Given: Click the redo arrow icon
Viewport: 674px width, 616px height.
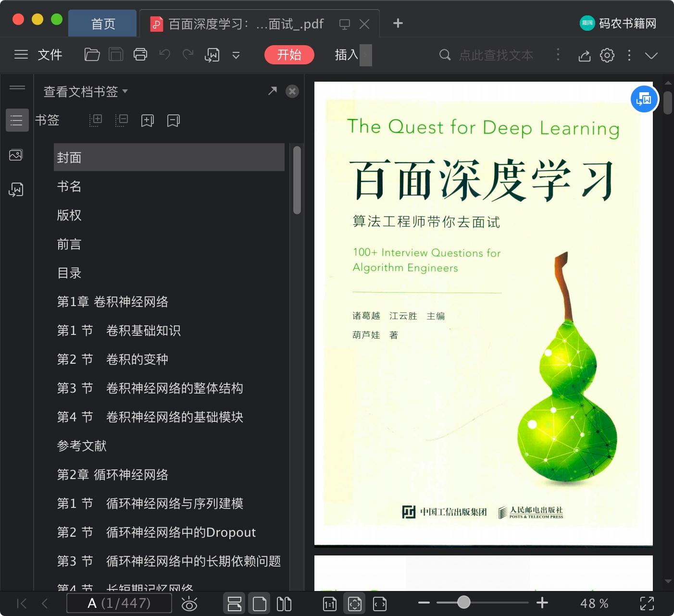Looking at the screenshot, I should tap(188, 55).
